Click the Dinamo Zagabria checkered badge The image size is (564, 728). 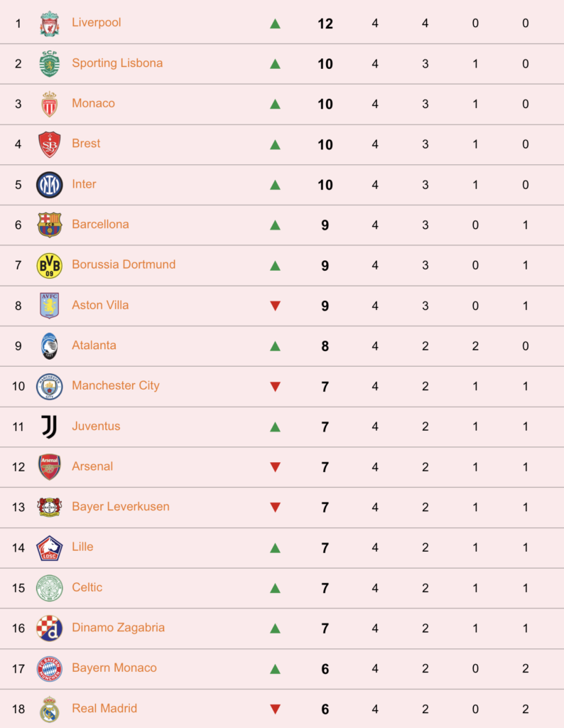click(x=49, y=628)
